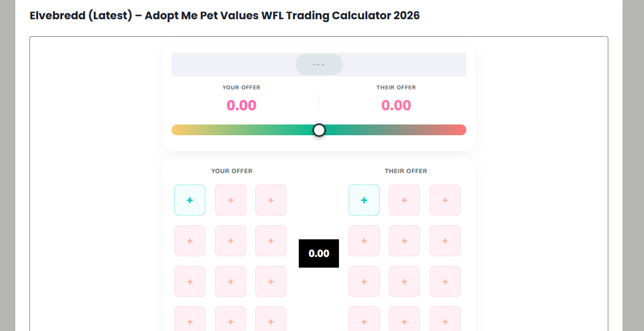The width and height of the screenshot is (644, 331).
Task: Click last slot in Their Offer third row
Action: click(445, 281)
